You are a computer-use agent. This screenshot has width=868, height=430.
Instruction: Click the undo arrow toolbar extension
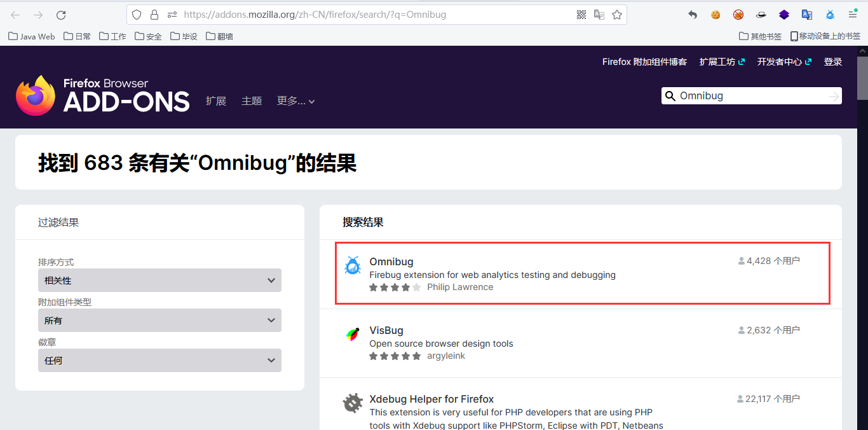point(693,15)
